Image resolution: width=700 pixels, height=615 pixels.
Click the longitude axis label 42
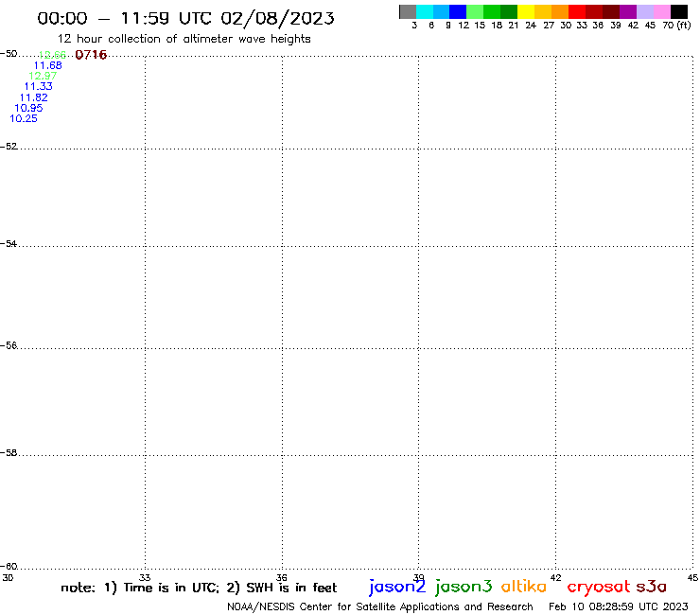pyautogui.click(x=556, y=577)
